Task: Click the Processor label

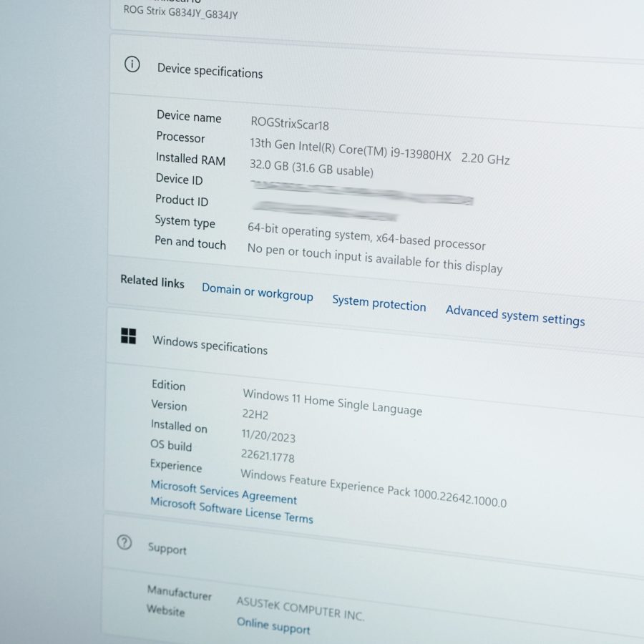Action: pyautogui.click(x=180, y=137)
